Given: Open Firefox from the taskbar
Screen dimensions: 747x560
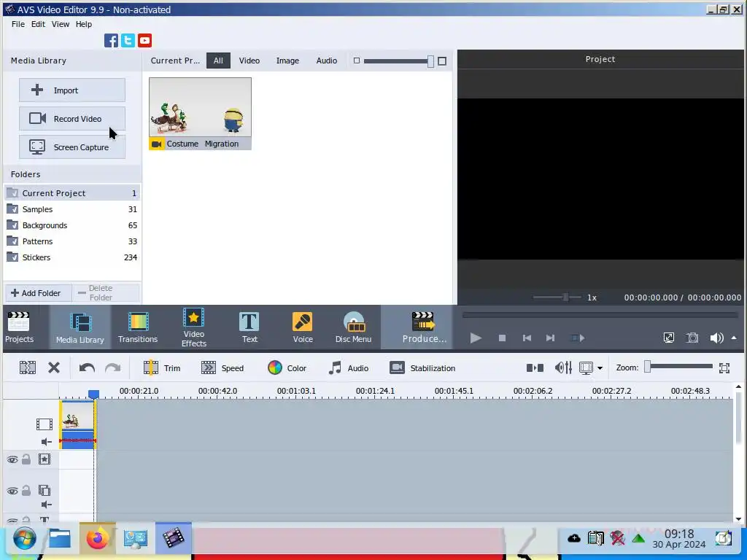Looking at the screenshot, I should pos(98,539).
